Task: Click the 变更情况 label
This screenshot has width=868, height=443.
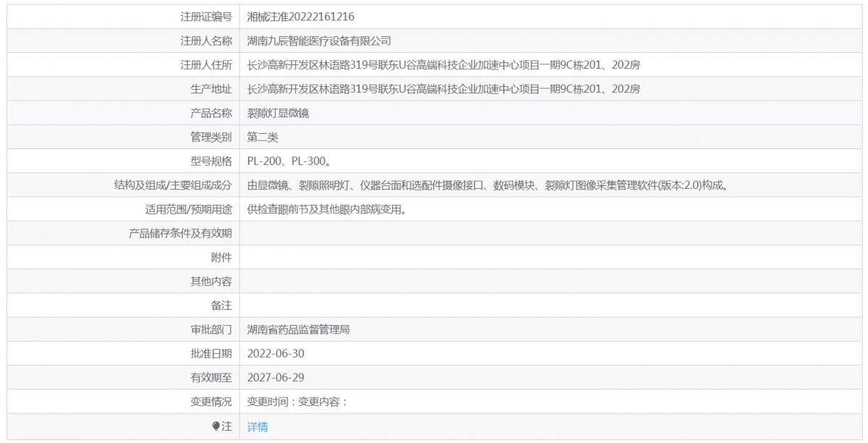Action: [211, 402]
